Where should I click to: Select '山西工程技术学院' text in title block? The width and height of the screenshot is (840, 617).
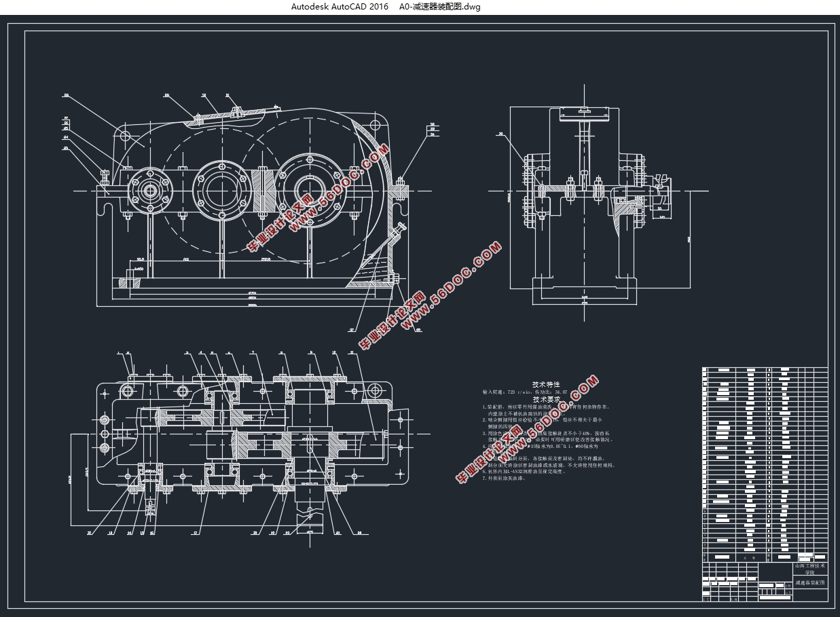(811, 569)
